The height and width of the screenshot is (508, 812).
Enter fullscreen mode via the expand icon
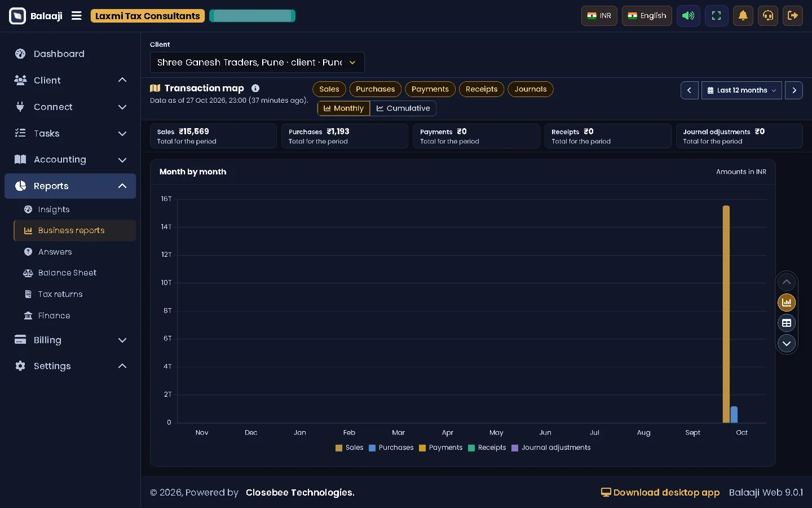pos(716,16)
